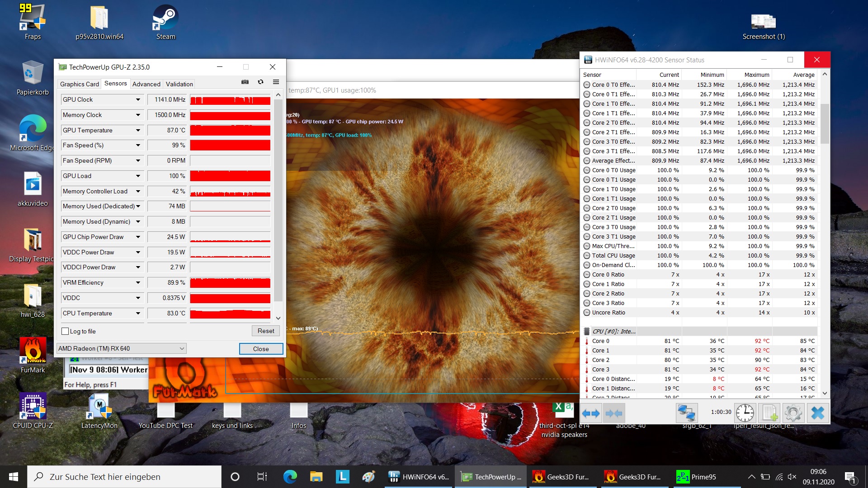The image size is (868, 488).
Task: Click GPU-Z sensor list scroll-down arrow
Action: (x=278, y=318)
